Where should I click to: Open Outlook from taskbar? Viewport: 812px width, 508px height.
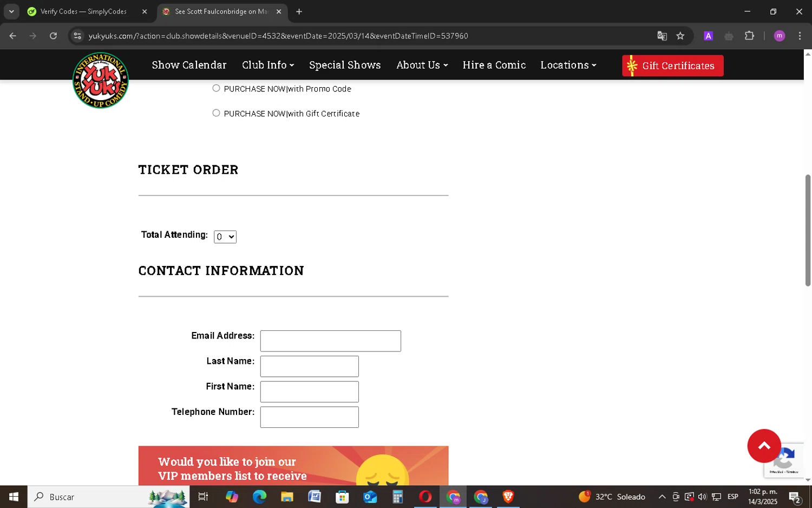pyautogui.click(x=370, y=497)
